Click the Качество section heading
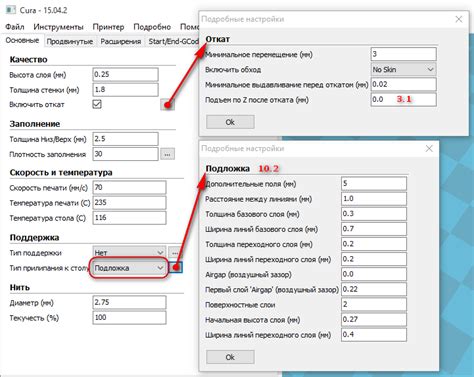The image size is (474, 377). click(x=28, y=59)
